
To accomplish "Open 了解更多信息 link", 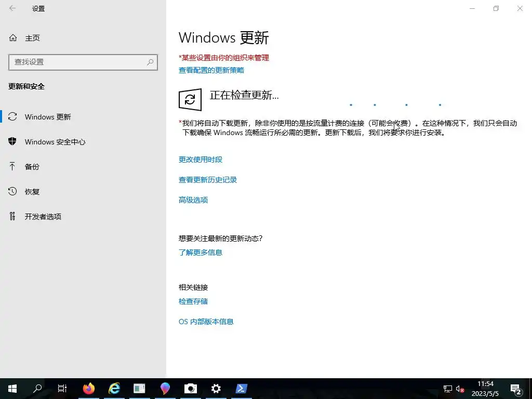I will click(201, 252).
